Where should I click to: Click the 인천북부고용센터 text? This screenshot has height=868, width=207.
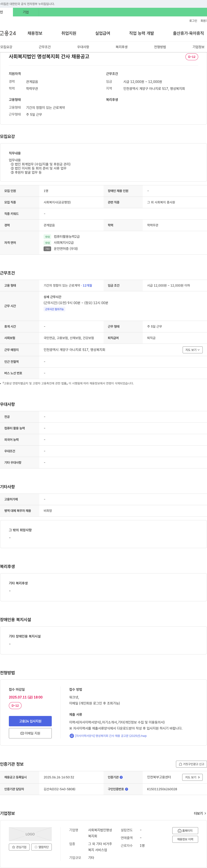click(x=159, y=777)
